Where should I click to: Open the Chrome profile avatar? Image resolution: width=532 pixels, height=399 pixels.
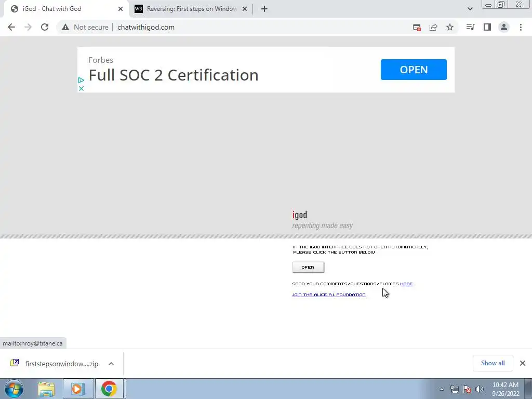point(504,27)
